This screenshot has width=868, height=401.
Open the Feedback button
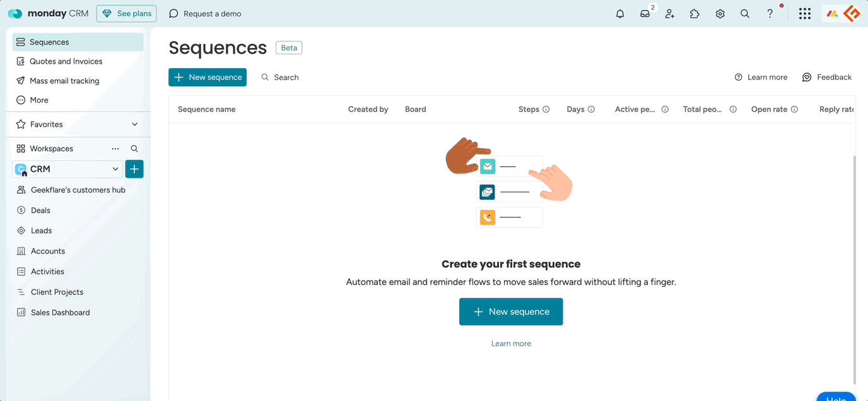tap(827, 77)
